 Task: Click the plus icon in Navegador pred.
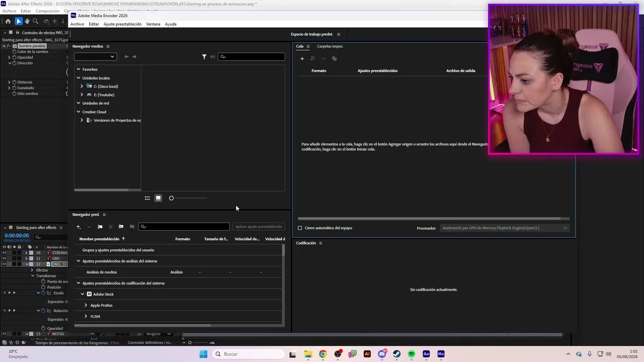(78, 227)
